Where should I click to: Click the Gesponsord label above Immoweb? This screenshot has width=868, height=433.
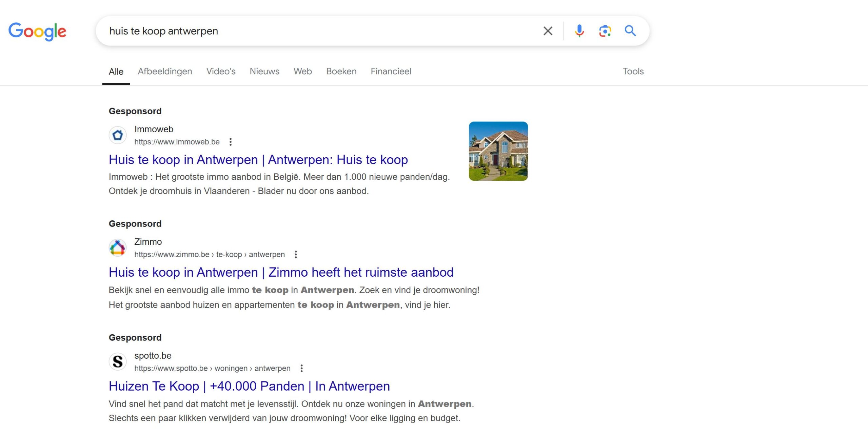coord(135,111)
